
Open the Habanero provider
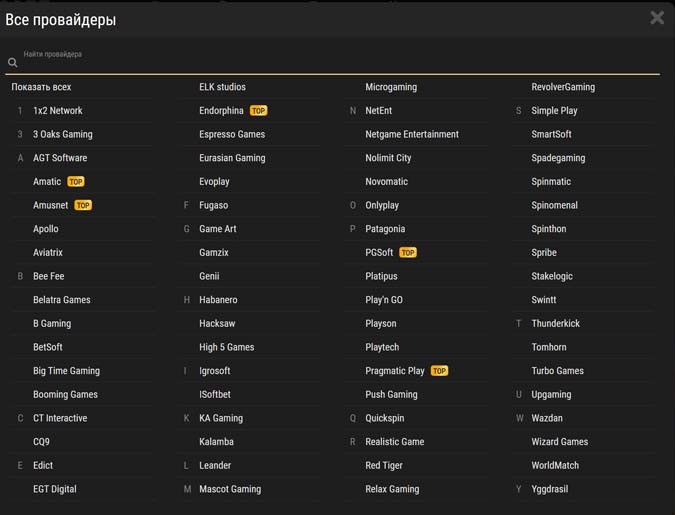pos(218,300)
